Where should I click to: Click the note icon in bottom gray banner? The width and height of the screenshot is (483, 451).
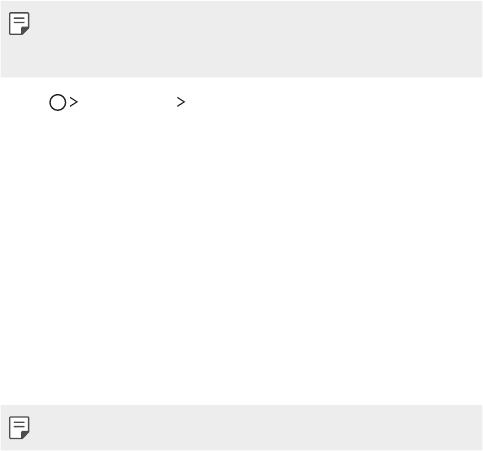(19, 427)
